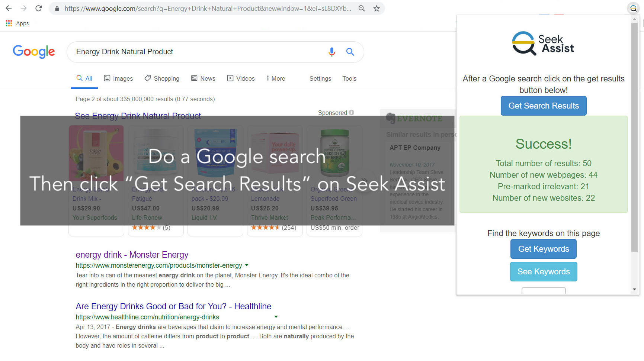The height and width of the screenshot is (361, 644).
Task: Open the Organic Greens Superfood product thumbnail
Action: [334, 153]
